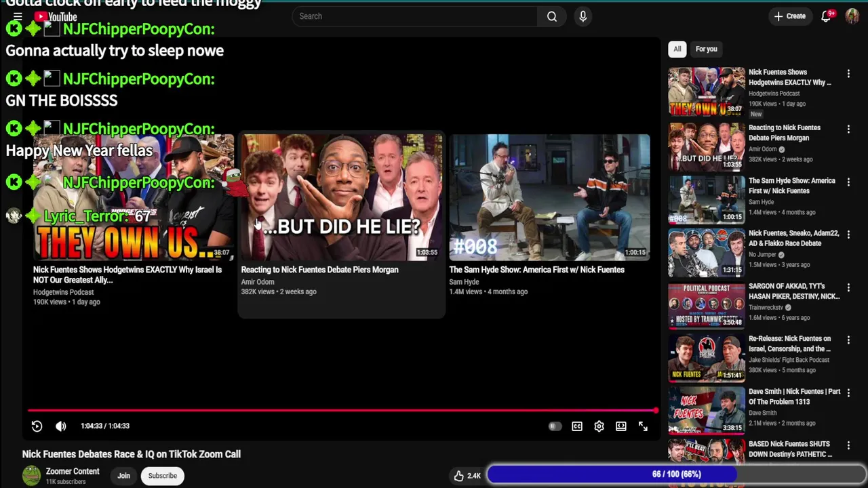Screen dimensions: 868x488
Task: Go to YouTube home via the logo
Action: 56,17
